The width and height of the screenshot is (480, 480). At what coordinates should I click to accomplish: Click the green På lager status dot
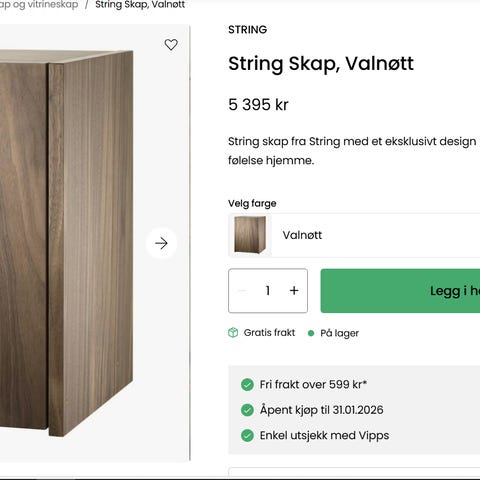pyautogui.click(x=311, y=333)
